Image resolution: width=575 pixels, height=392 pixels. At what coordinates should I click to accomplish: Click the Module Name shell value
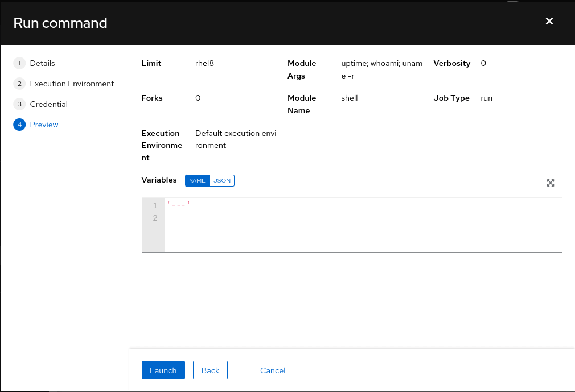349,98
